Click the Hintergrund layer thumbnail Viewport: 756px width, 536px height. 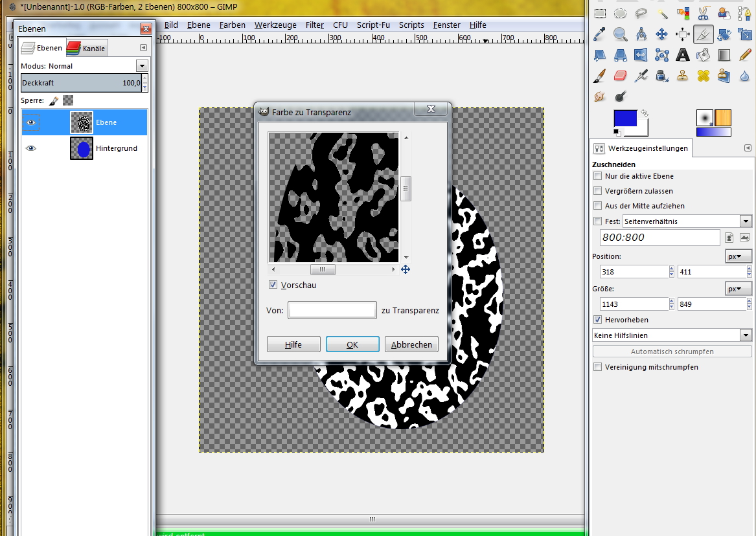pyautogui.click(x=82, y=148)
